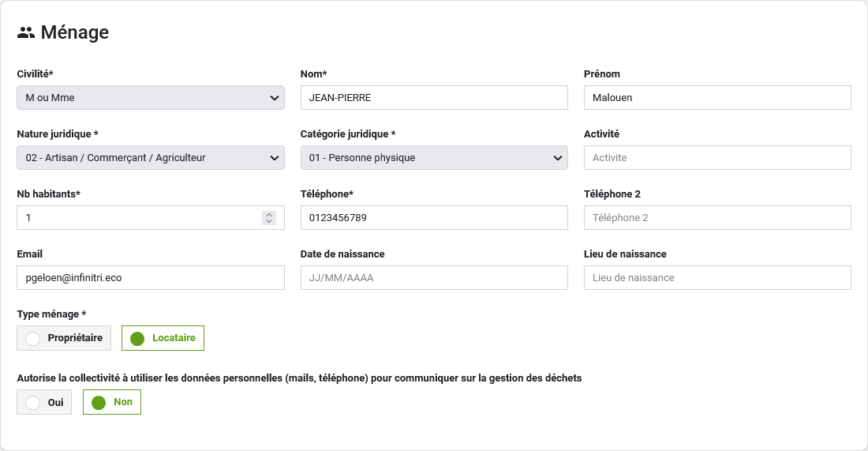Expand the Nature juridique dropdown
This screenshot has height=451, width=868.
pyautogui.click(x=150, y=158)
